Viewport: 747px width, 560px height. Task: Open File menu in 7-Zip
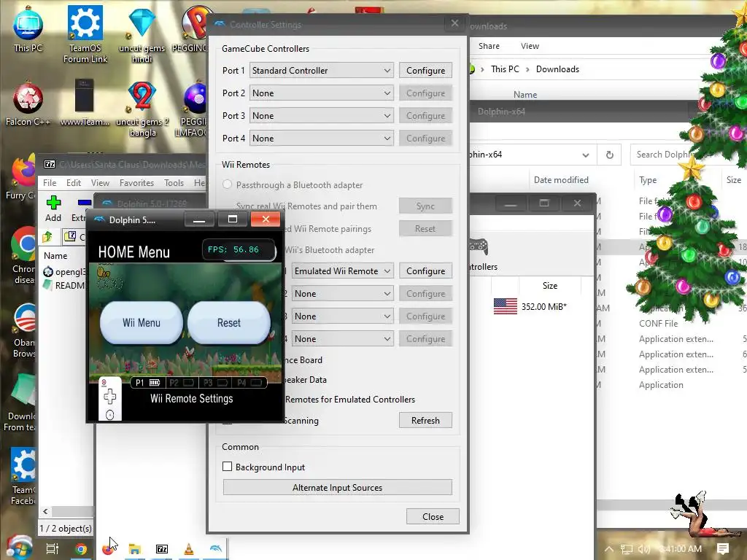pyautogui.click(x=50, y=183)
